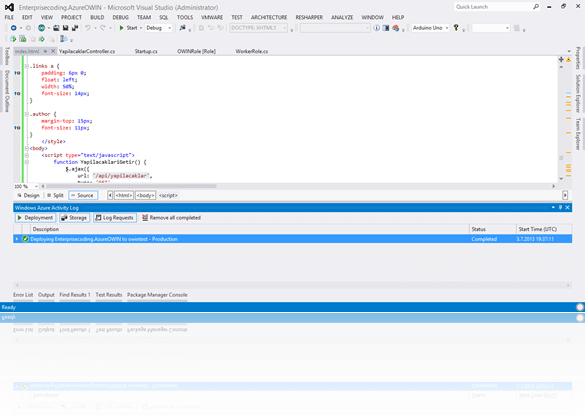
Task: Open the Debug configuration dropdown
Action: pos(169,28)
